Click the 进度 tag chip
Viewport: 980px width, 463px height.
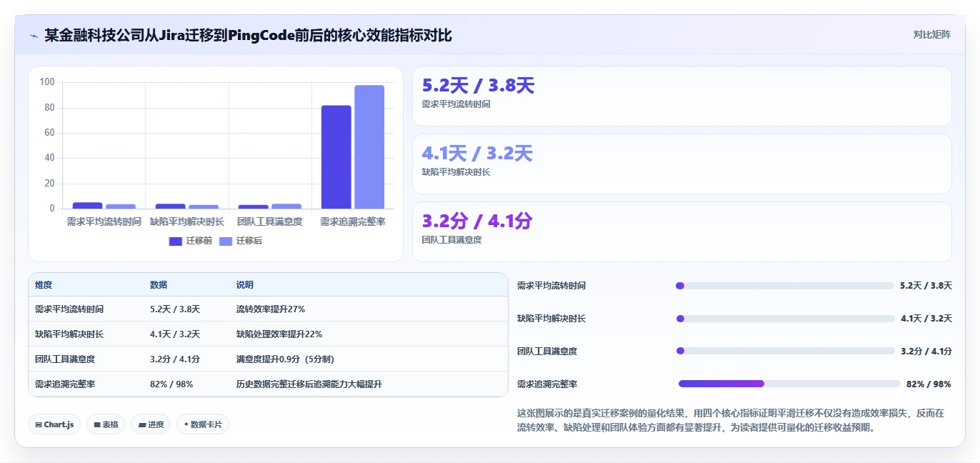[151, 424]
